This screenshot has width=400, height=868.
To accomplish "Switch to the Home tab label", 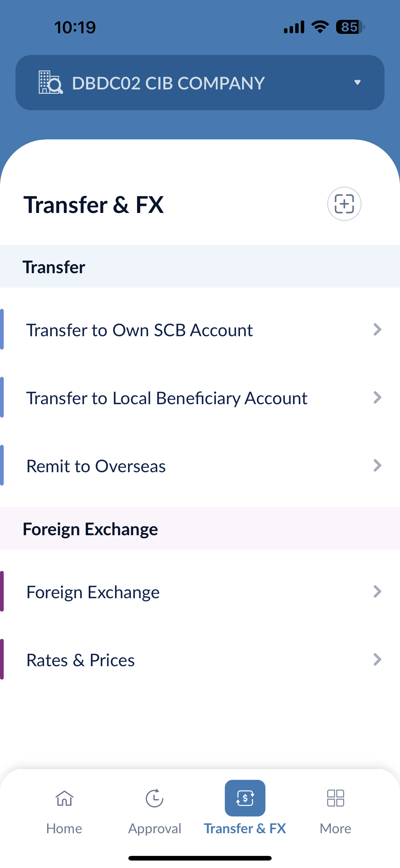I will pos(64,828).
